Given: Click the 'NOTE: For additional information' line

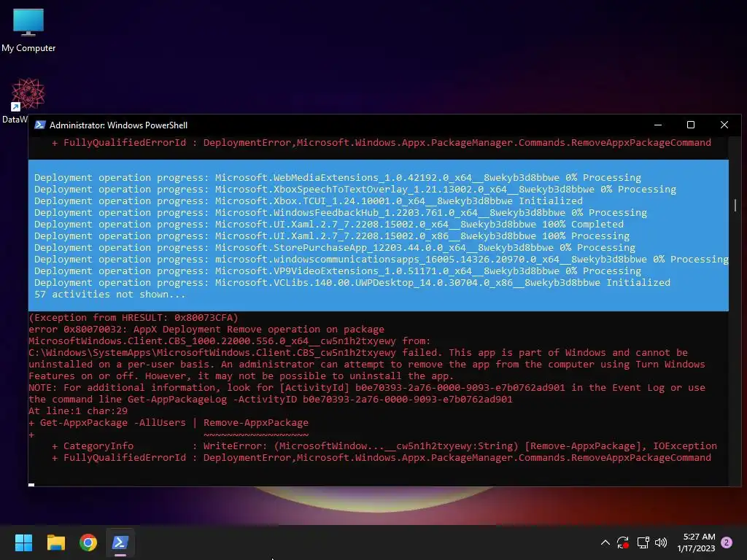Looking at the screenshot, I should tap(367, 388).
